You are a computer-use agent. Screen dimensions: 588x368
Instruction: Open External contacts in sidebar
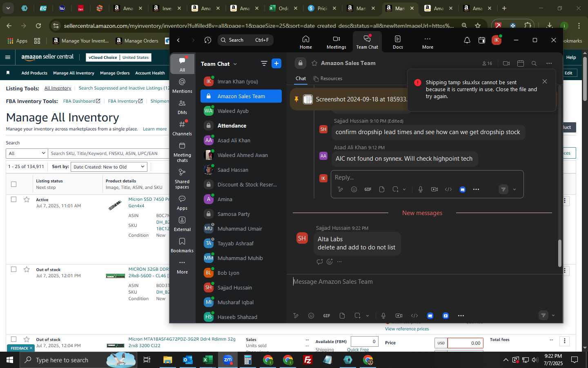[182, 224]
